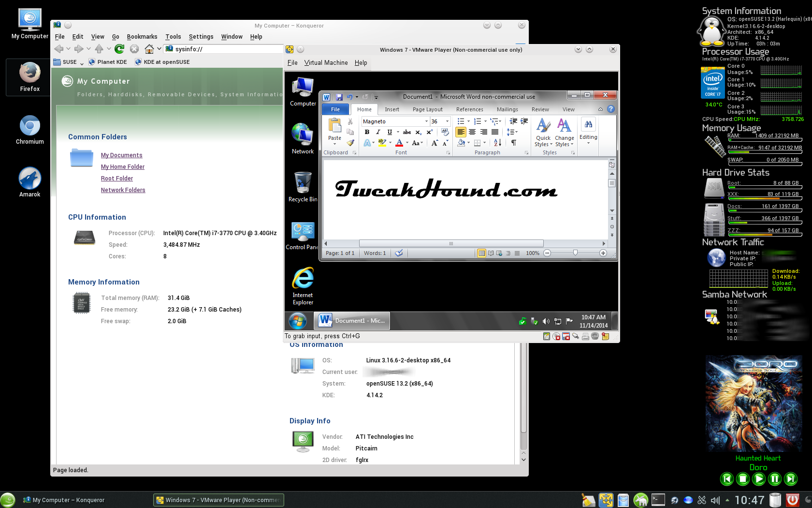Image resolution: width=812 pixels, height=508 pixels.
Task: Click zoom slider handle in Word
Action: 575,253
